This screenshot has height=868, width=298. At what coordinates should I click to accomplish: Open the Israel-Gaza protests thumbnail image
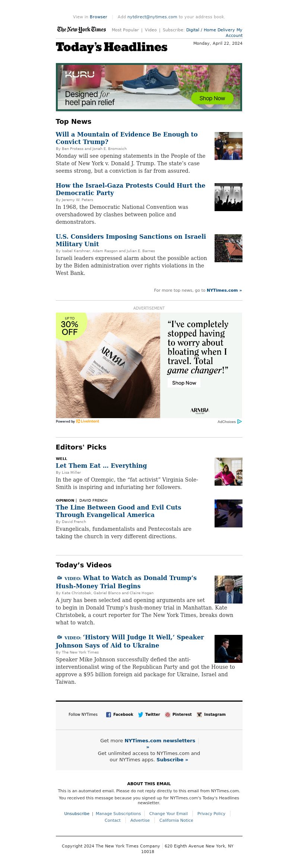pyautogui.click(x=228, y=197)
